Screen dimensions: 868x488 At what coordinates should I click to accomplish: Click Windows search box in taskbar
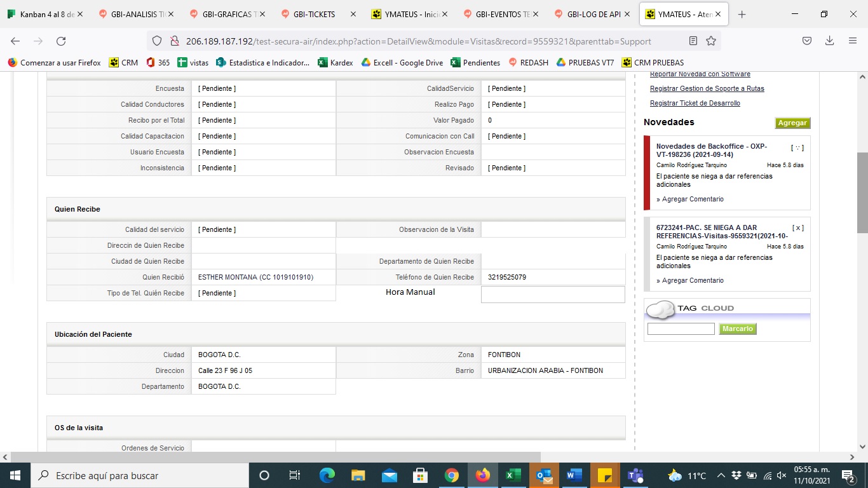[x=140, y=475]
